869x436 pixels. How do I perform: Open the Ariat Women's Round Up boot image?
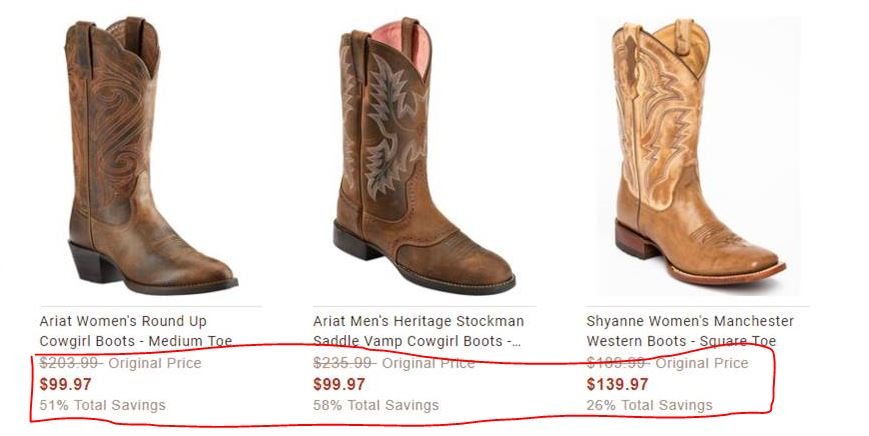point(151,155)
